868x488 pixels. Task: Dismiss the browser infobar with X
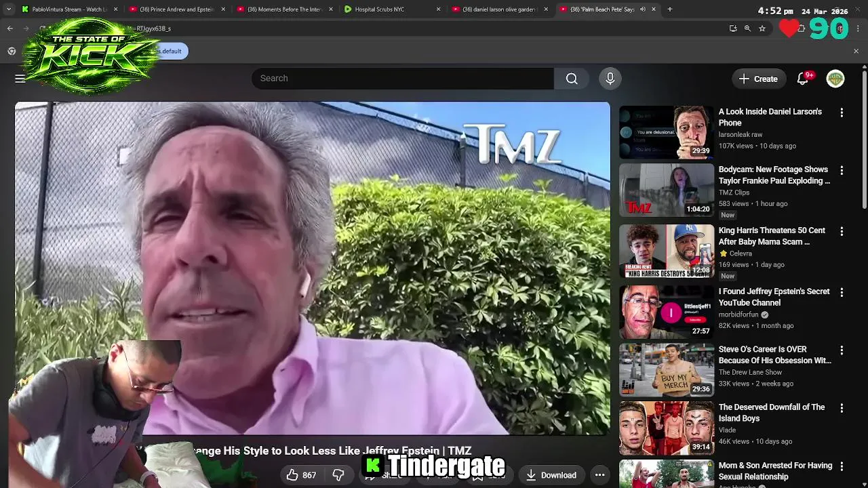856,51
